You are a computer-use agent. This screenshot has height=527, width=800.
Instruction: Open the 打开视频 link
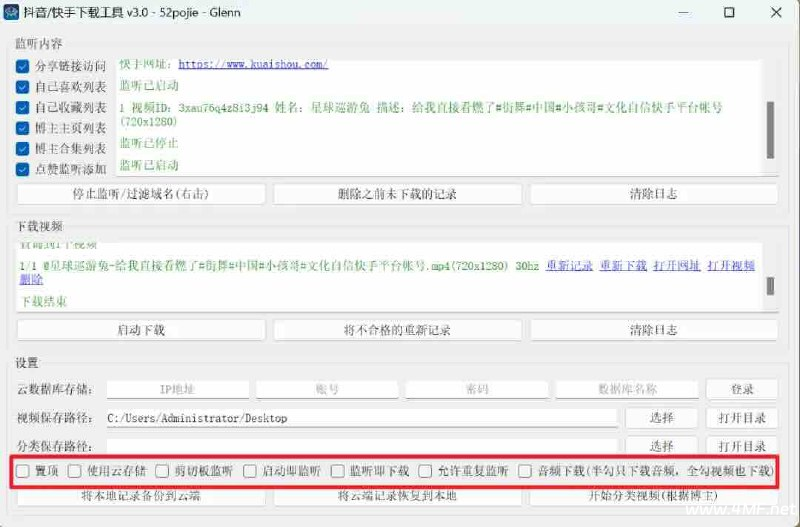(731, 266)
